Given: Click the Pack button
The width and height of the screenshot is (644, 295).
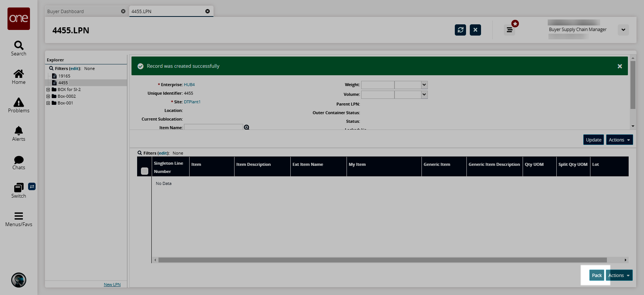Looking at the screenshot, I should pos(596,276).
